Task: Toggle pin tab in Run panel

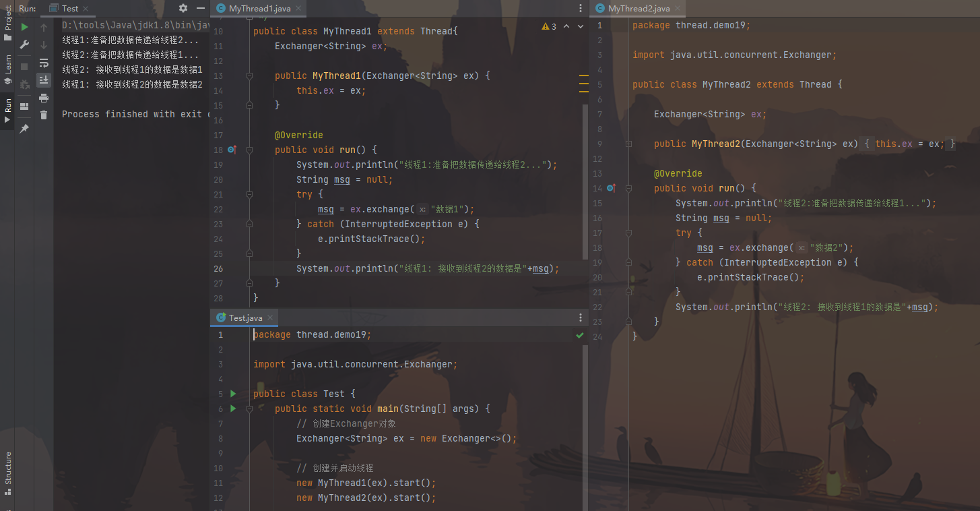Action: [24, 128]
